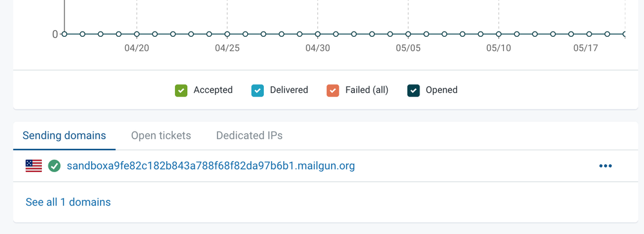Disable the Opened series checkbox

click(x=414, y=90)
